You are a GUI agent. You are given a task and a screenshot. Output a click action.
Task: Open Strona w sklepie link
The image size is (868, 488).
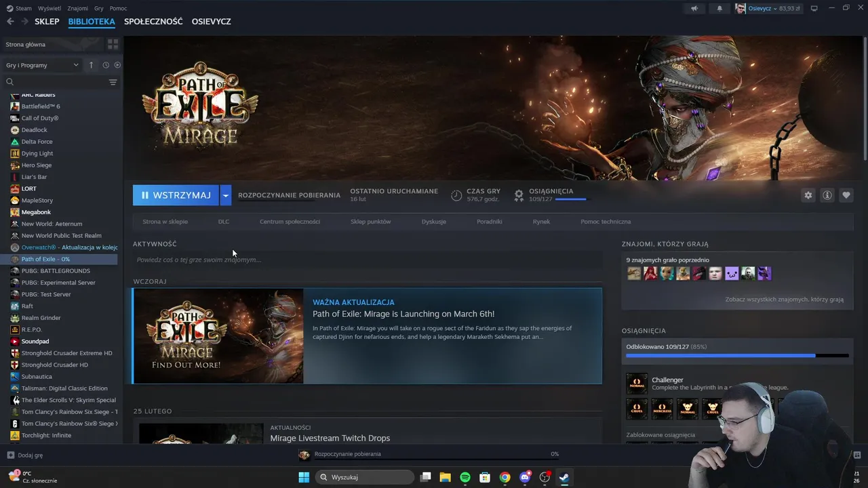click(165, 222)
